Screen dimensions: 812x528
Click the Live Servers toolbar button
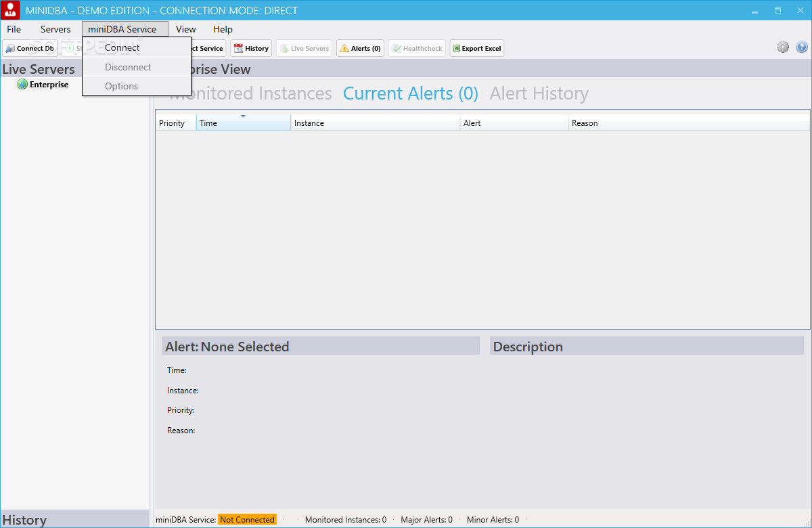(304, 48)
